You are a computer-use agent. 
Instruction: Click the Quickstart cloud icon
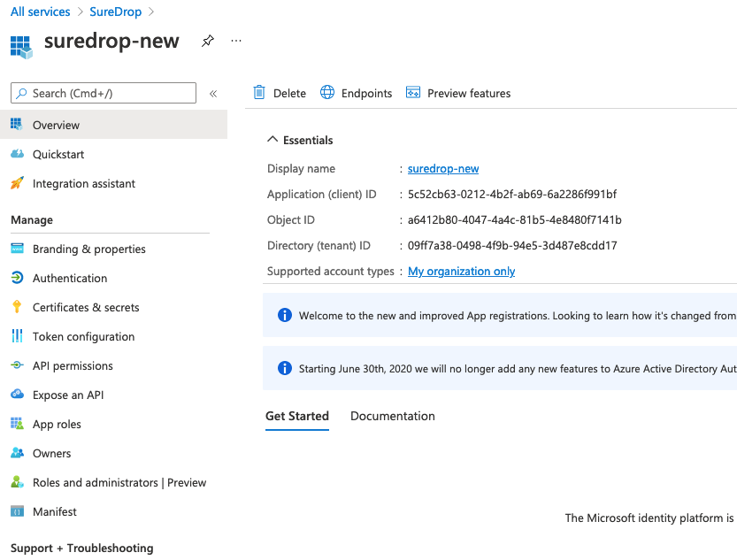coord(17,154)
